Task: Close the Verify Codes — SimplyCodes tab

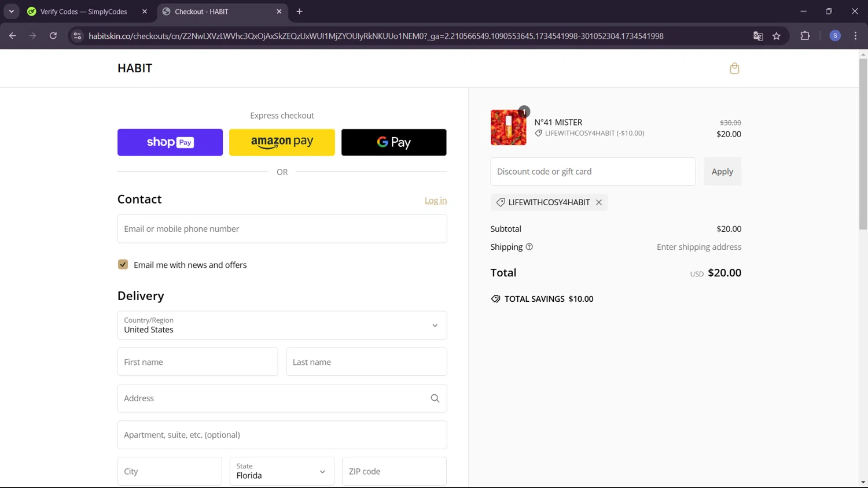Action: 145,12
